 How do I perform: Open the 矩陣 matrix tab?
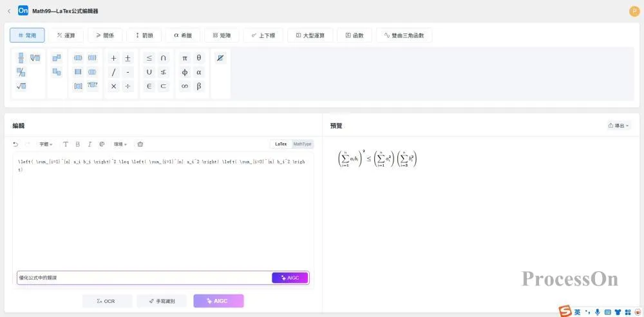tap(222, 35)
